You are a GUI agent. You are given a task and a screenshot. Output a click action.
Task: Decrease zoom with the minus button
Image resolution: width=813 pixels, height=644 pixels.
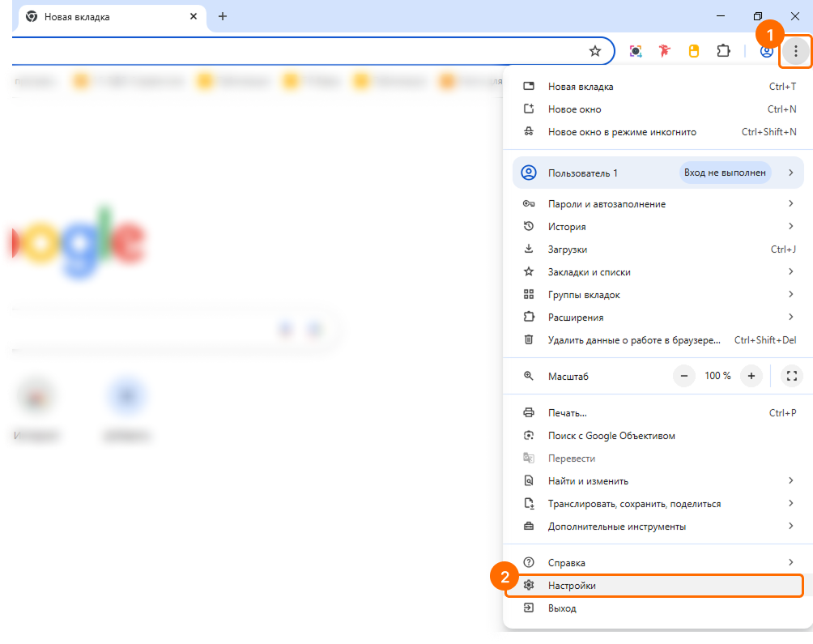click(685, 376)
